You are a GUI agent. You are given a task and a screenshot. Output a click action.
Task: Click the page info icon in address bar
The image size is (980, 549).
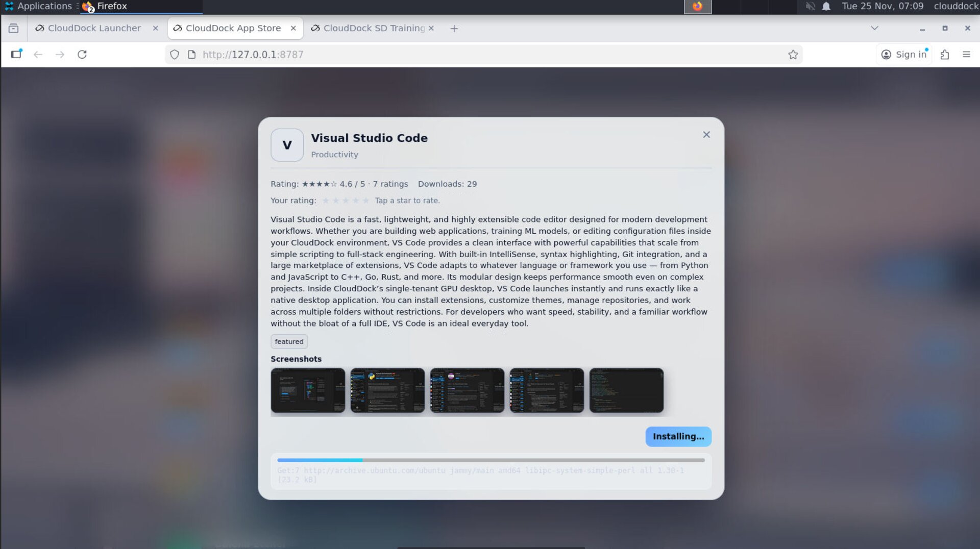(x=191, y=55)
